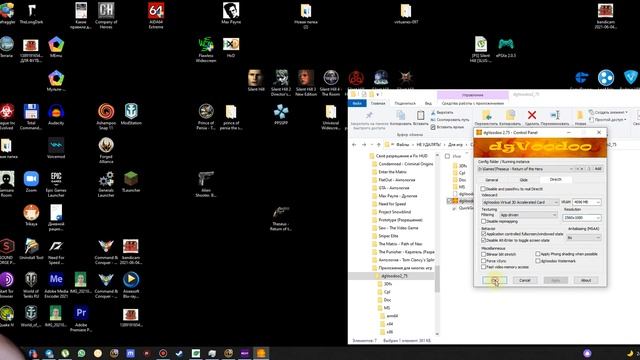Open the texture Filtering dropdown
This screenshot has height=360, width=640.
554,215
